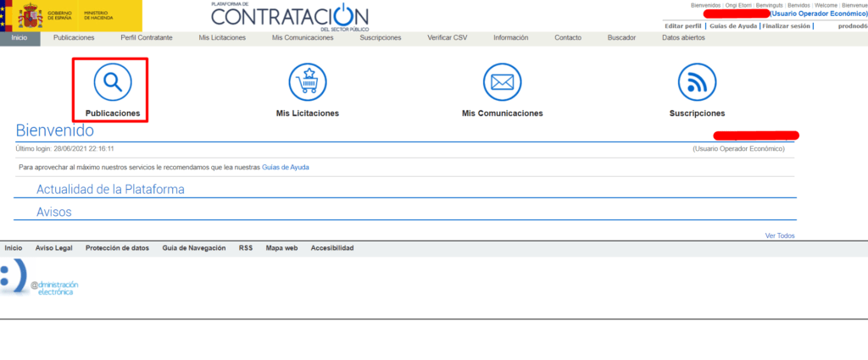868x360 pixels.
Task: Switch language to Welcome (English)
Action: tap(826, 5)
